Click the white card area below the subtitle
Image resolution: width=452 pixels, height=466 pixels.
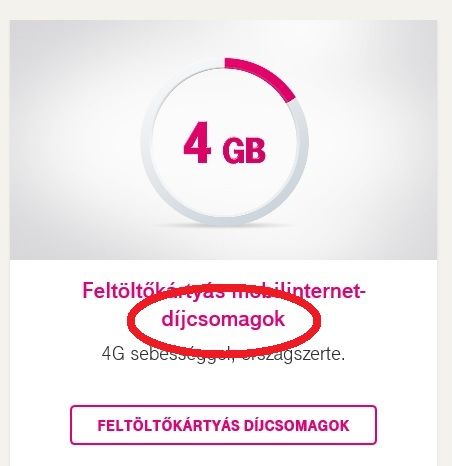coord(223,383)
